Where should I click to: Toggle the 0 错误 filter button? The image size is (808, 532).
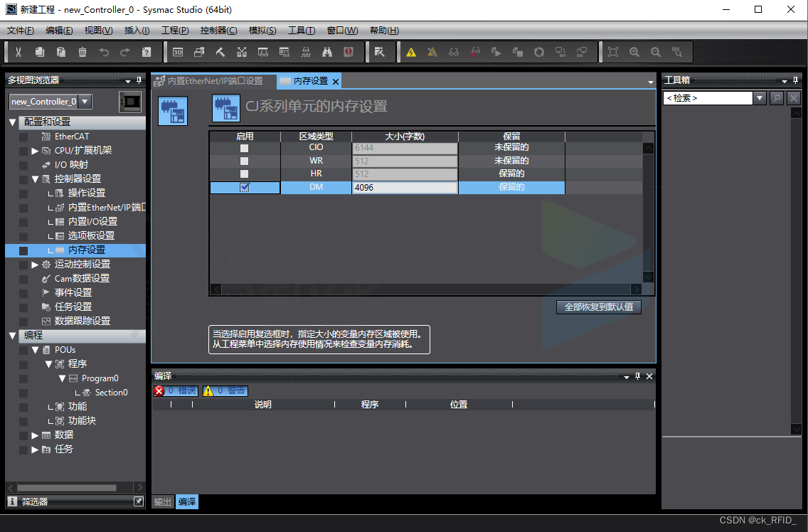click(x=176, y=390)
